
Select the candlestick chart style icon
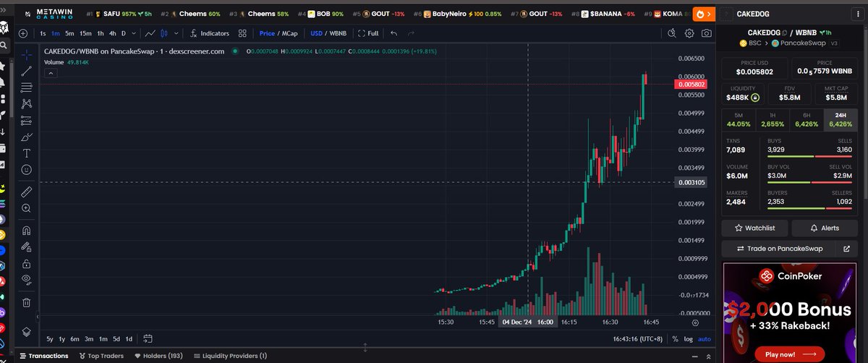(164, 33)
